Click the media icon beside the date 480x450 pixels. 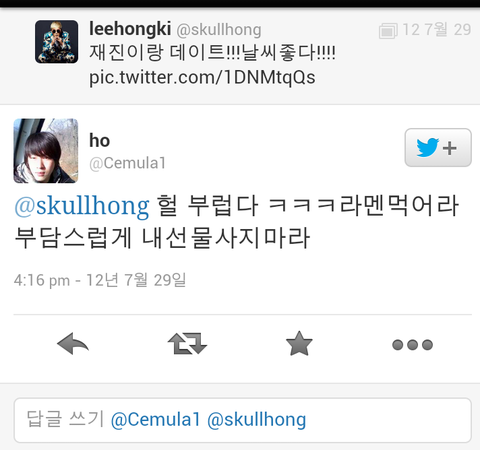388,31
